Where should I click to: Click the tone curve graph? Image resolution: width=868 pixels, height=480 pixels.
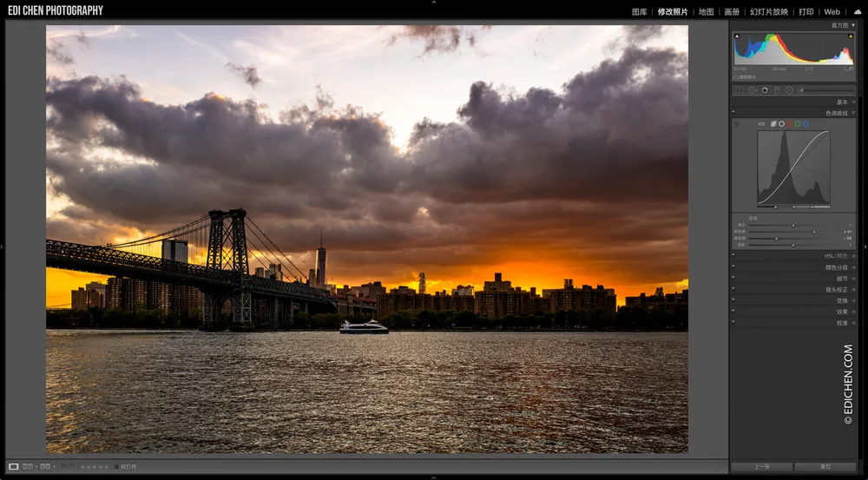[x=793, y=168]
